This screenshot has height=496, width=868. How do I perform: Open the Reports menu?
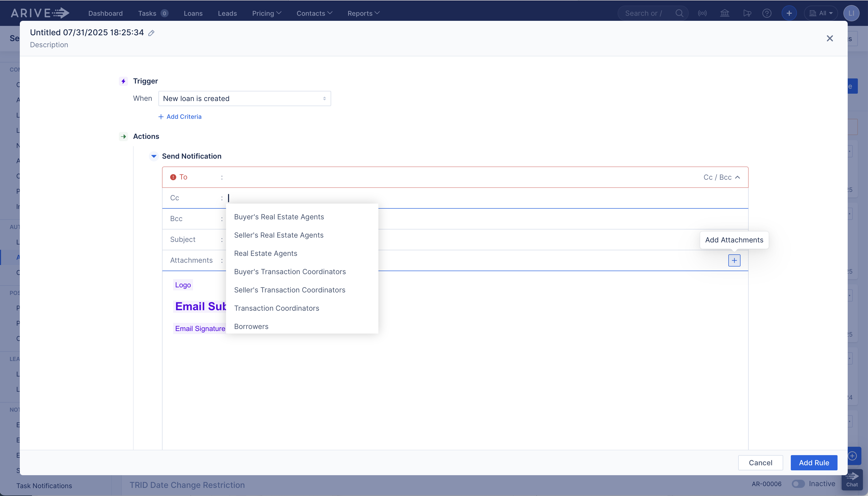click(x=363, y=13)
